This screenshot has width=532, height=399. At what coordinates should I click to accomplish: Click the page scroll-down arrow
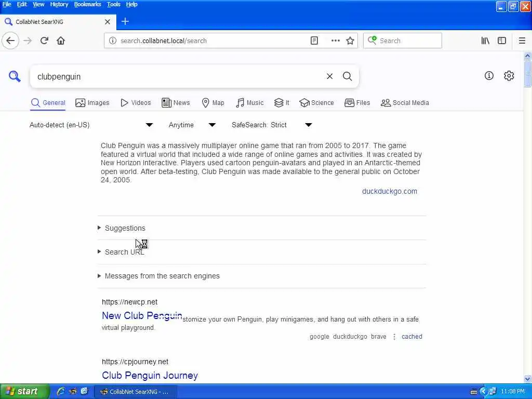pyautogui.click(x=527, y=379)
